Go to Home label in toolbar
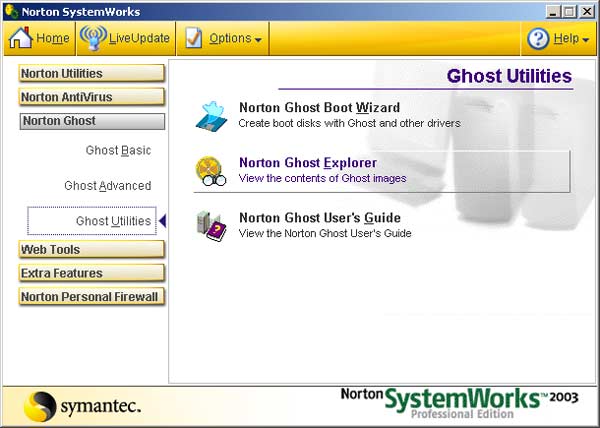Image resolution: width=600 pixels, height=428 pixels. coord(53,38)
